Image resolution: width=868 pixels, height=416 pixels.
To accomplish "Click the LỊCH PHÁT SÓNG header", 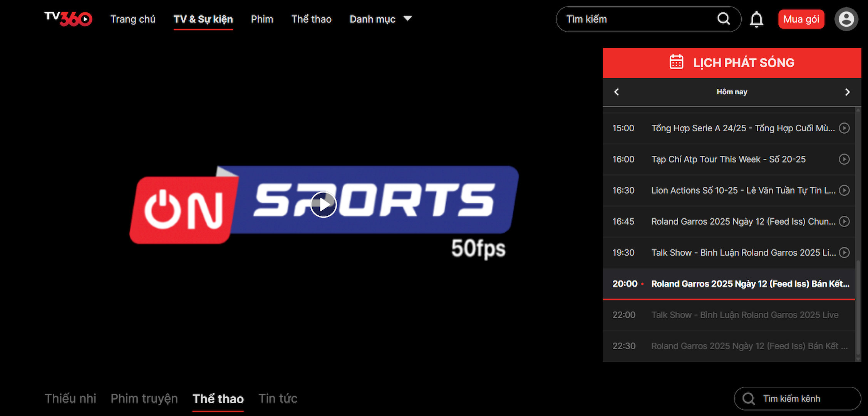I will point(732,63).
